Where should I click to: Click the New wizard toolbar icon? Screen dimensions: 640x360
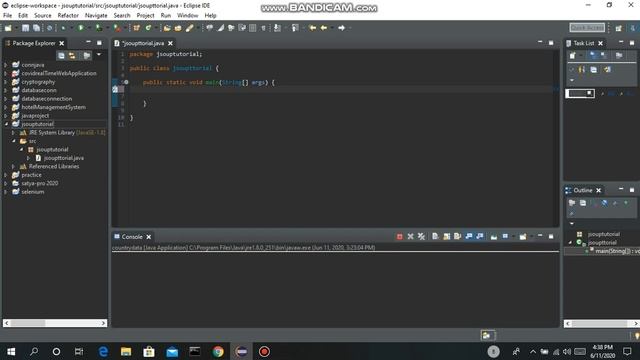pyautogui.click(x=8, y=28)
